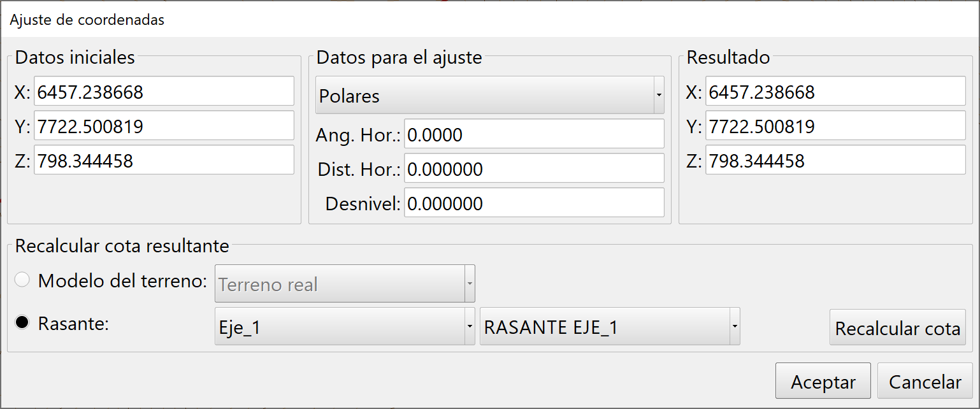Select the Y field in Datos iniciales
This screenshot has width=980, height=409.
pos(162,125)
